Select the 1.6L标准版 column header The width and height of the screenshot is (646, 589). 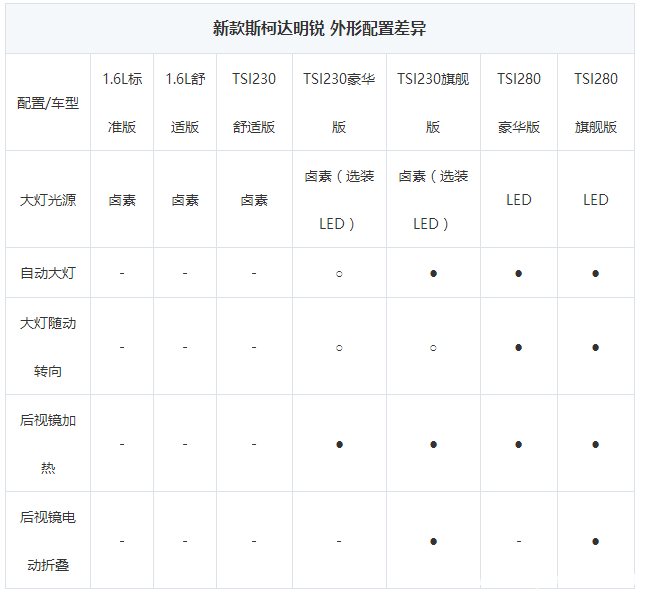click(x=122, y=102)
